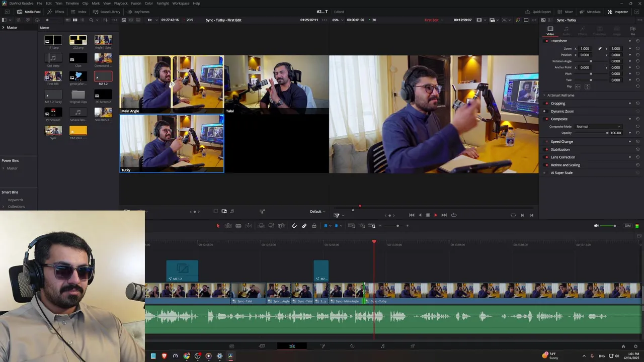Click the blue flag marker icon
This screenshot has width=644, height=362.
coord(326,226)
